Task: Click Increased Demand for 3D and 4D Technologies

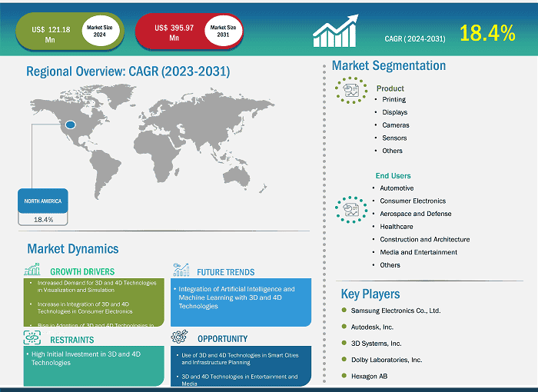Action: click(x=97, y=286)
